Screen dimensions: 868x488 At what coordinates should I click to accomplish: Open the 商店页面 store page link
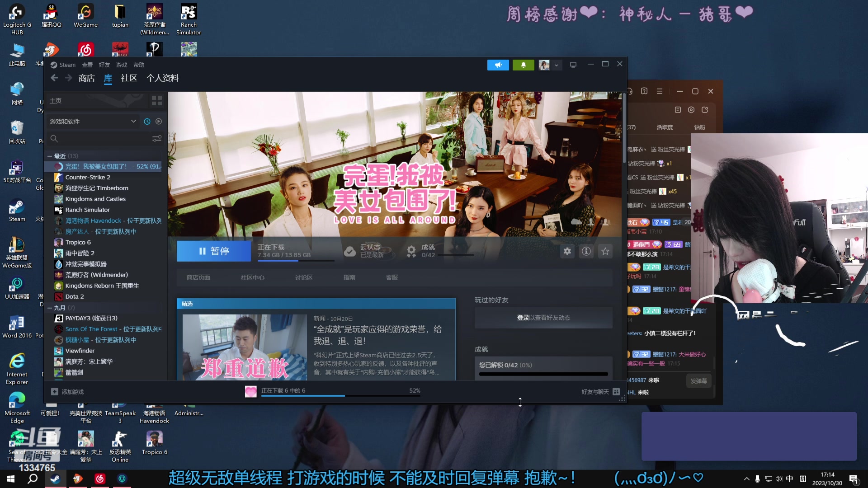pos(198,277)
